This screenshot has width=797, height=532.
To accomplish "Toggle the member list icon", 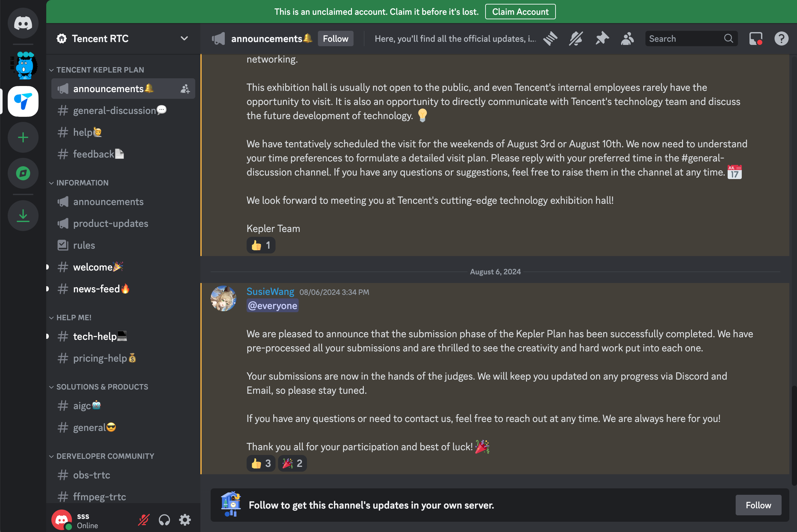I will click(627, 39).
